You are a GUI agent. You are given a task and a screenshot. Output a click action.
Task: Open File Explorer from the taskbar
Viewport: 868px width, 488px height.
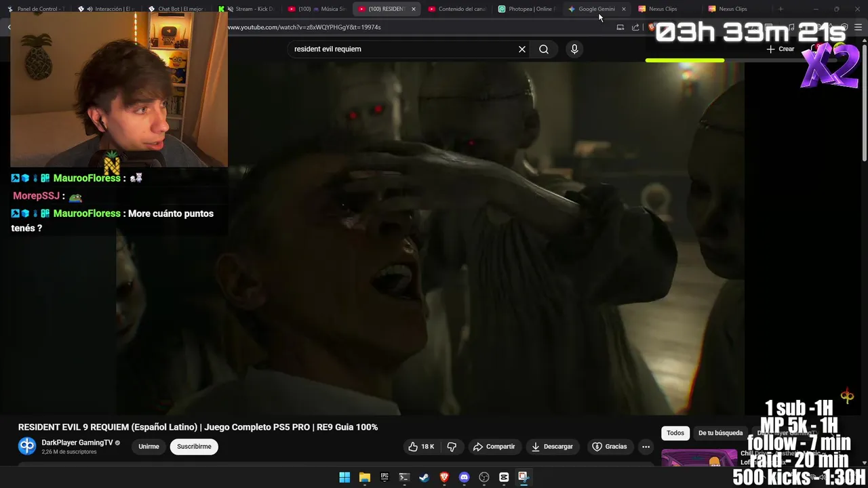pos(365,477)
